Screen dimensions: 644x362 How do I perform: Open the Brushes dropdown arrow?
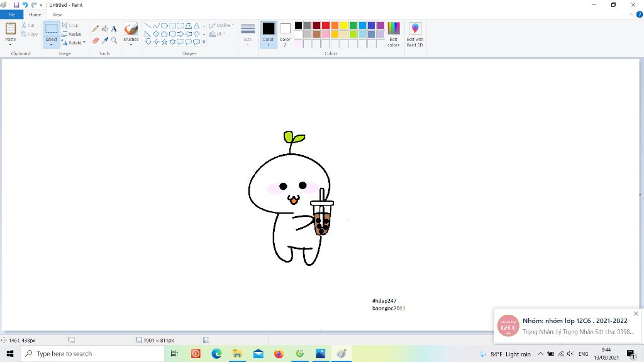coord(131,45)
